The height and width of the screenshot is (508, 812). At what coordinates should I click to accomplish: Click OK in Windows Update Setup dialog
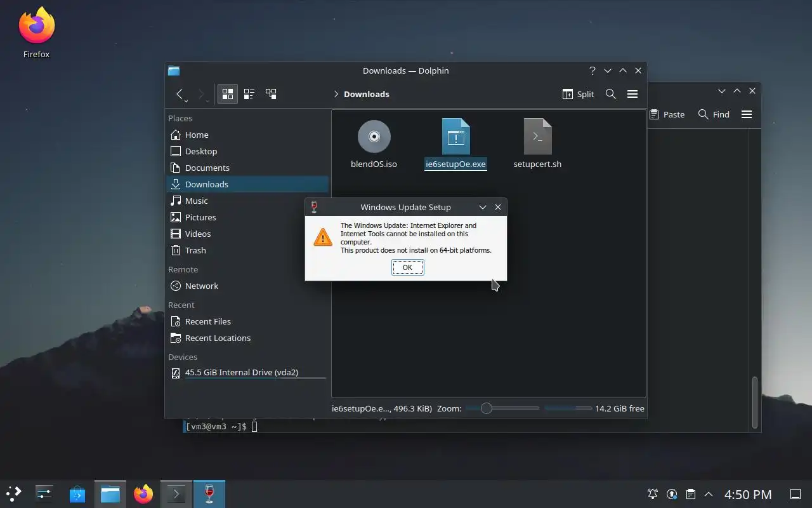coord(407,267)
